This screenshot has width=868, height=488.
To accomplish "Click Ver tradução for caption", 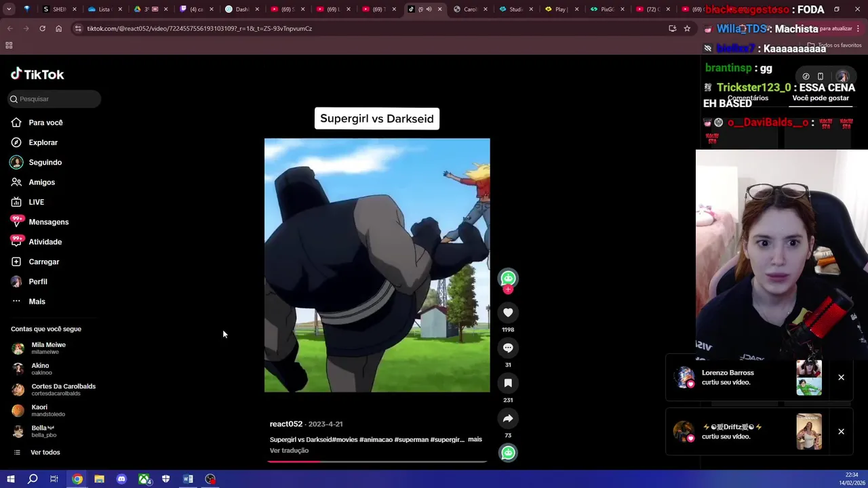I will pos(289,451).
